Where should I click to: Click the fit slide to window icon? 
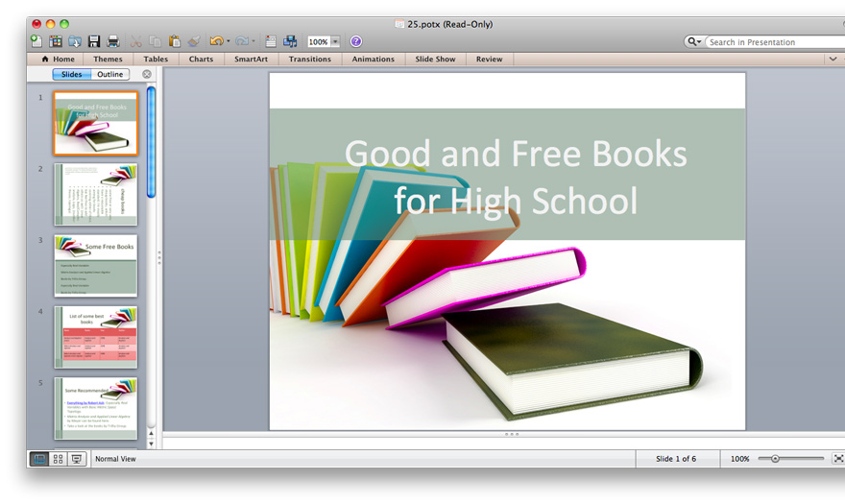click(x=837, y=459)
